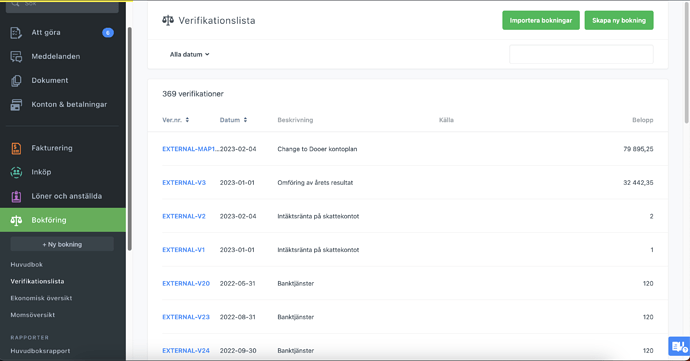Click the Konton & betalningar card icon
The height and width of the screenshot is (361, 690).
click(x=16, y=105)
